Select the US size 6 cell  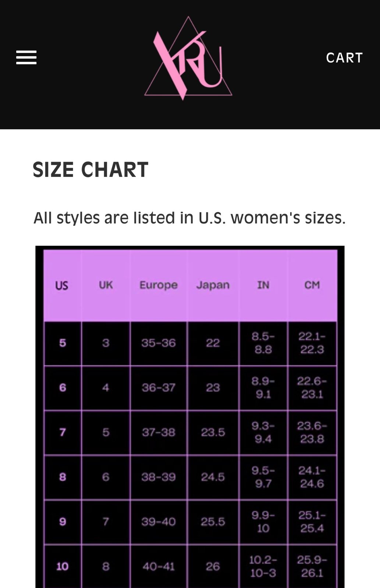point(63,388)
